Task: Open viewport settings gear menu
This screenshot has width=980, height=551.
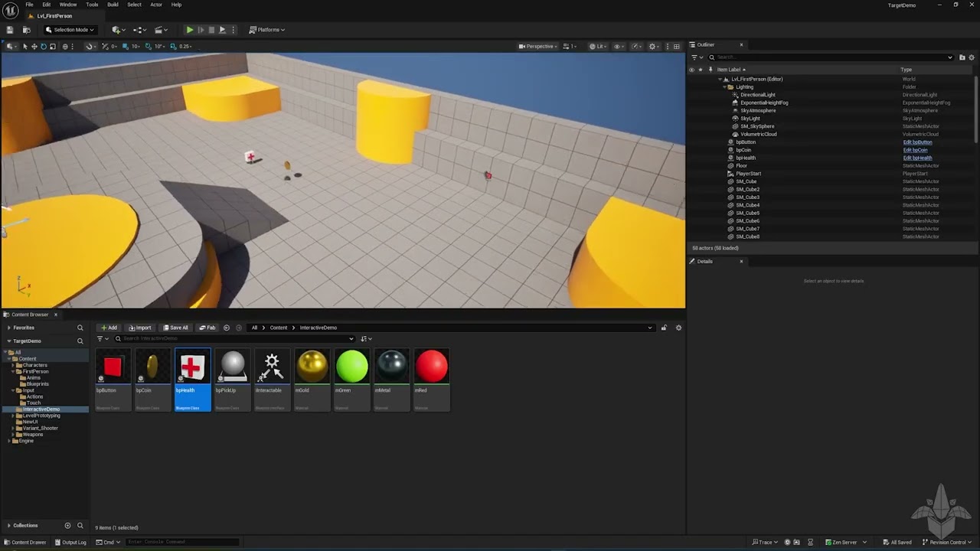Action: click(x=654, y=46)
